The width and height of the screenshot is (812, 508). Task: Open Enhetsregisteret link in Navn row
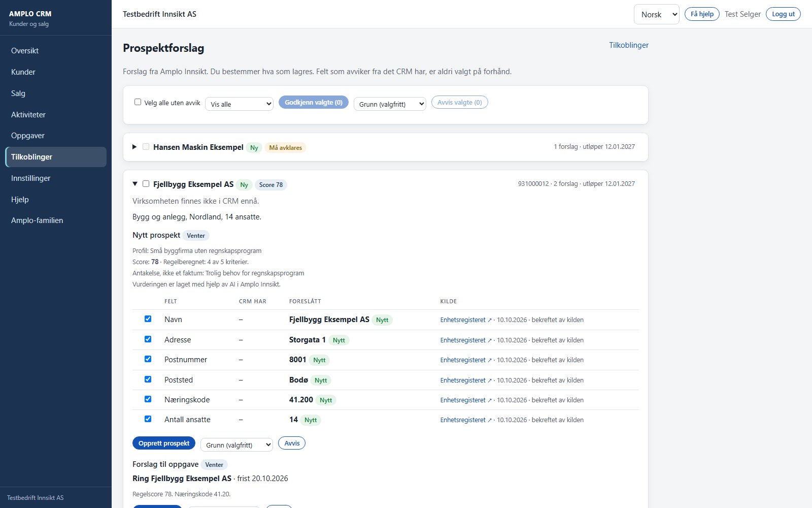466,320
